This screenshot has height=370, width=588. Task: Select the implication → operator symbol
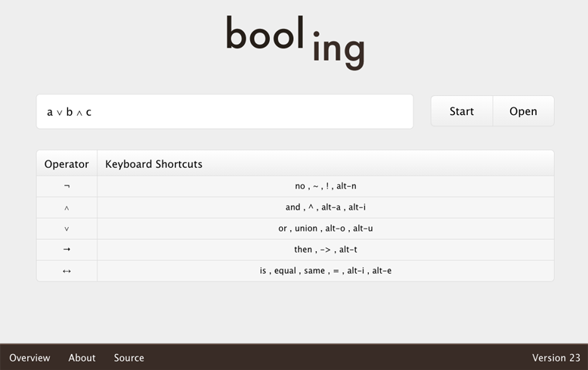[x=67, y=250]
